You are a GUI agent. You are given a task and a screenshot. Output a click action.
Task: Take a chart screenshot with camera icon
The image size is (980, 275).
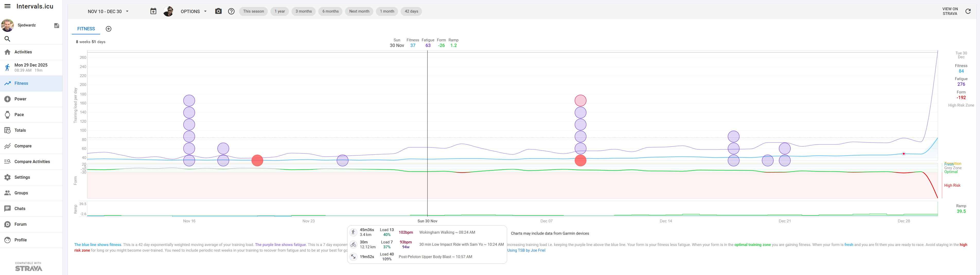[218, 11]
